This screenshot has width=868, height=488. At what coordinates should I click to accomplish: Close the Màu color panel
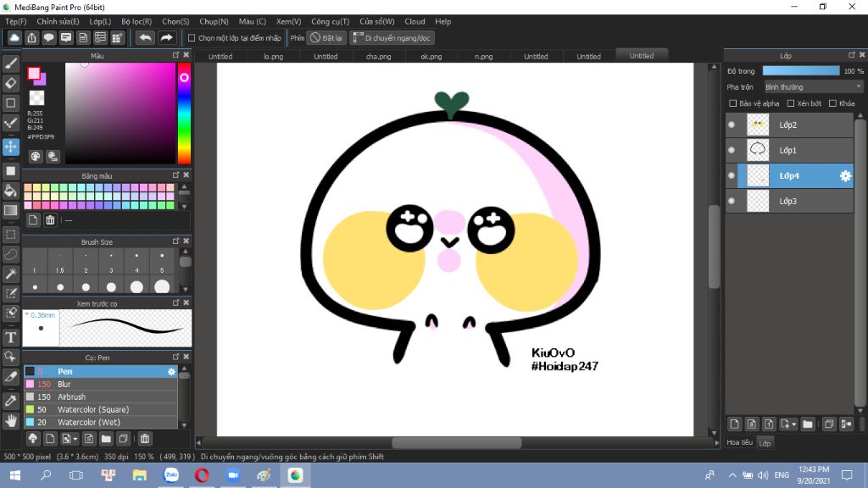pos(186,55)
